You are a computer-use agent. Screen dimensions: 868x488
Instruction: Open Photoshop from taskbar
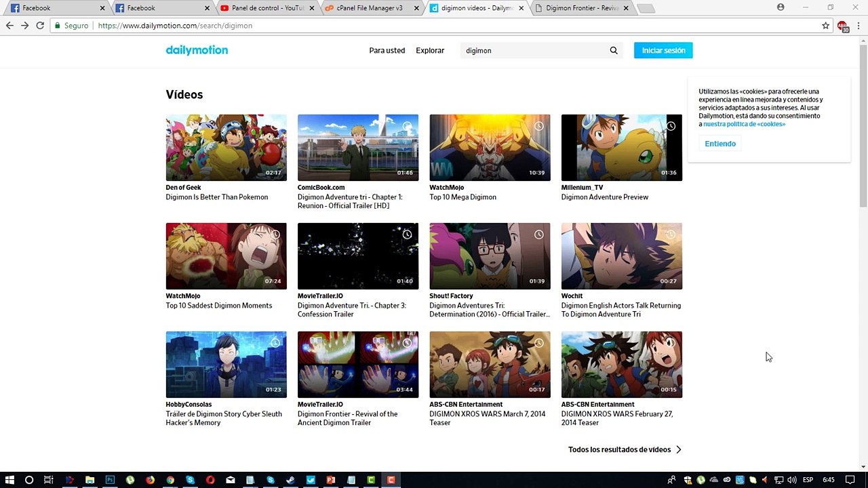[110, 480]
